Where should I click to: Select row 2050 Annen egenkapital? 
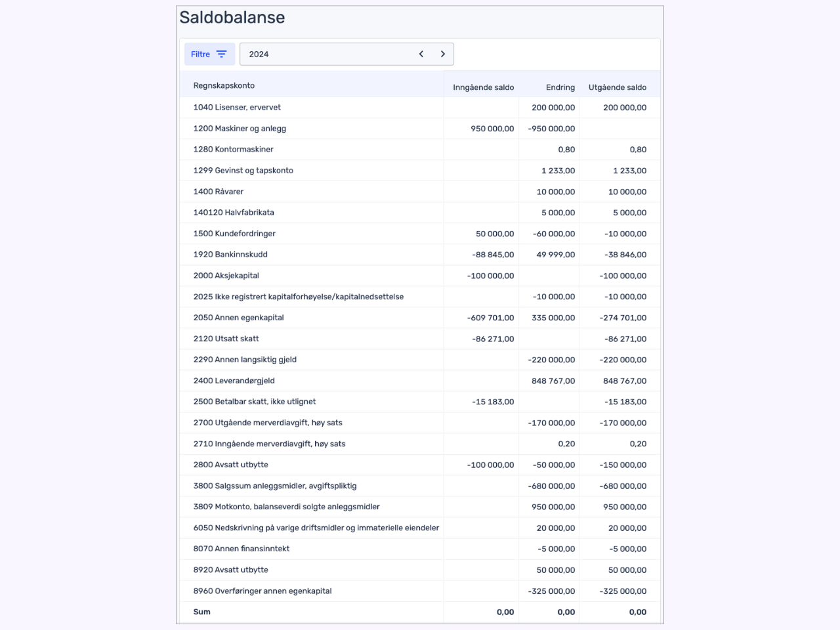click(420, 318)
